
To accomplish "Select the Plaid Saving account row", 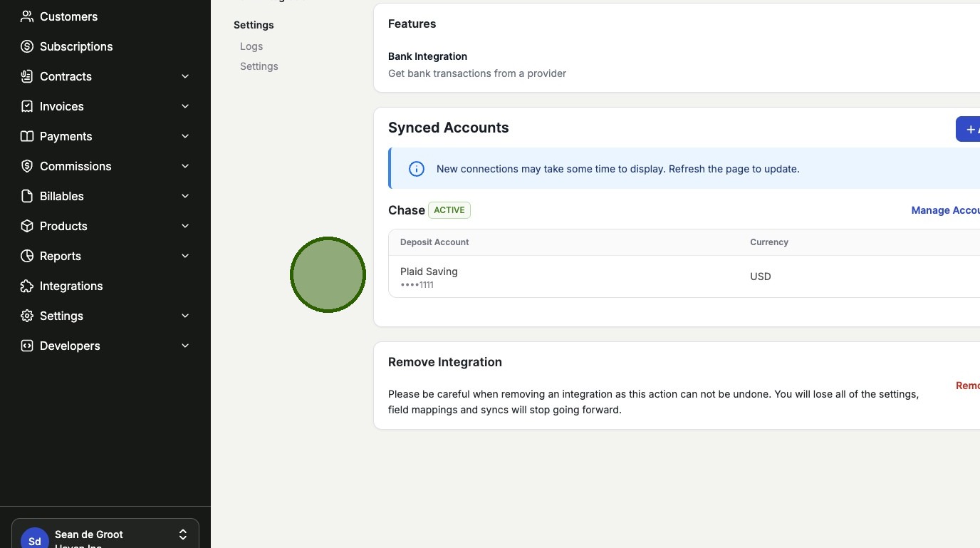I will click(570, 276).
